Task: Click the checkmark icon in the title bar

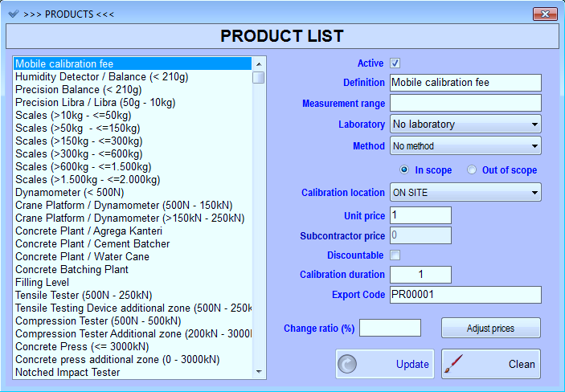Action: (14, 14)
